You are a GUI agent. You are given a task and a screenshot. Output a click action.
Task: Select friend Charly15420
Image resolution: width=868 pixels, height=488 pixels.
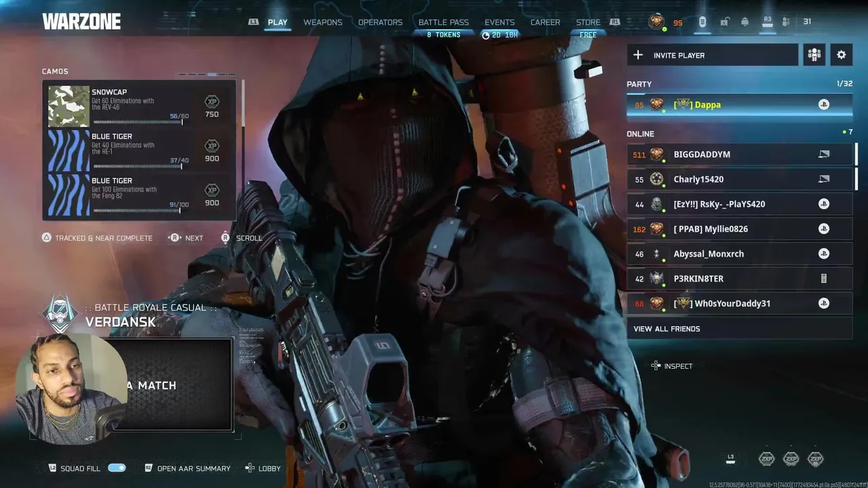[739, 180]
